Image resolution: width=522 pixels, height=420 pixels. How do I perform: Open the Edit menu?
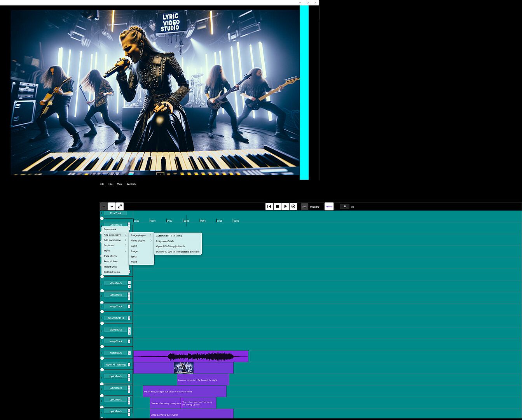[110, 184]
